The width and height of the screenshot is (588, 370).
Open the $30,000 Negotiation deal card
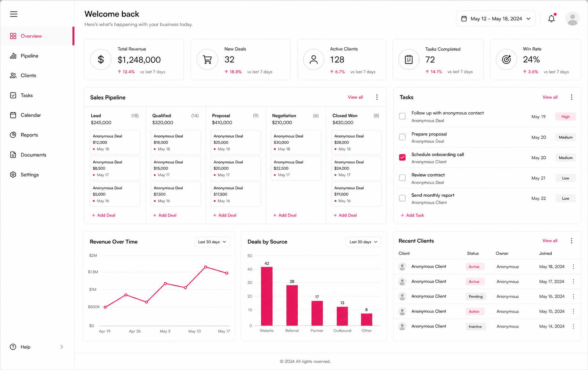click(x=296, y=142)
